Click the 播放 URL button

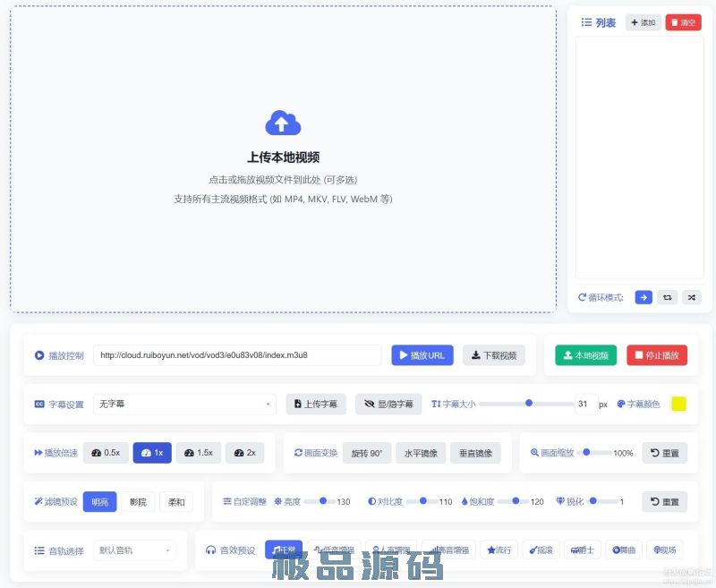(x=422, y=355)
